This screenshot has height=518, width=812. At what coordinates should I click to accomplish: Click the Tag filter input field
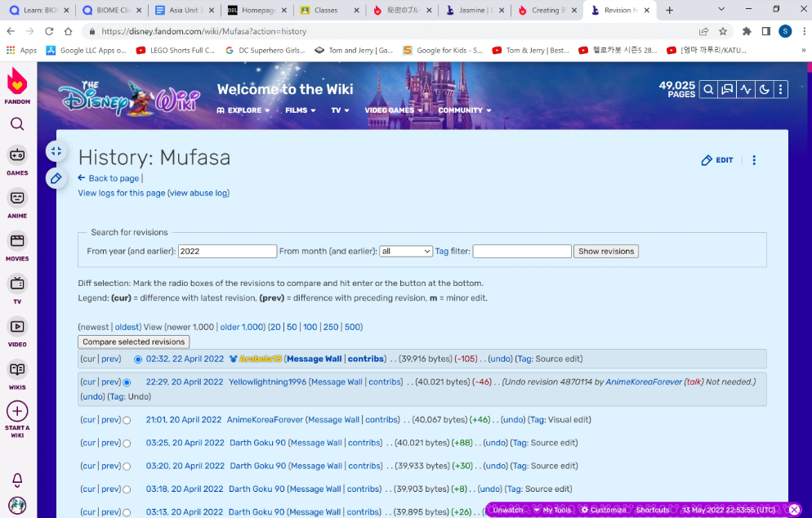520,251
